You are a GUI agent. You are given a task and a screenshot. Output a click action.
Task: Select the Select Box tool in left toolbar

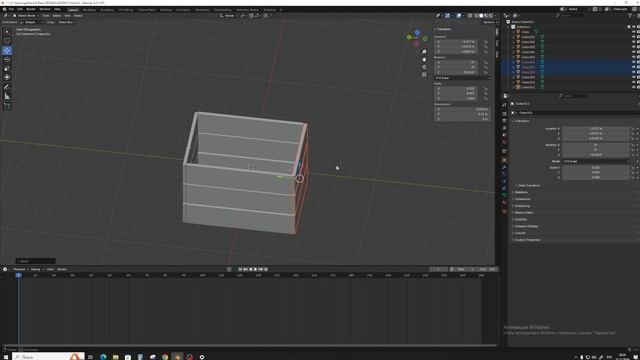tap(7, 31)
